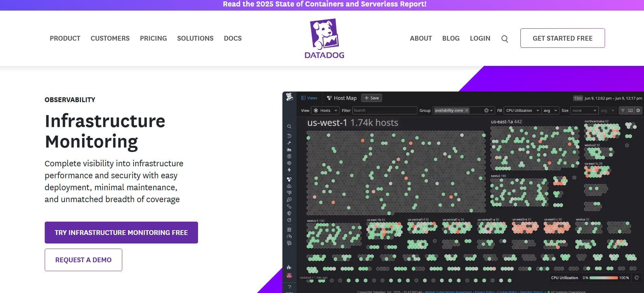Image resolution: width=644 pixels, height=293 pixels.
Task: Go to the BLOG link
Action: (451, 38)
